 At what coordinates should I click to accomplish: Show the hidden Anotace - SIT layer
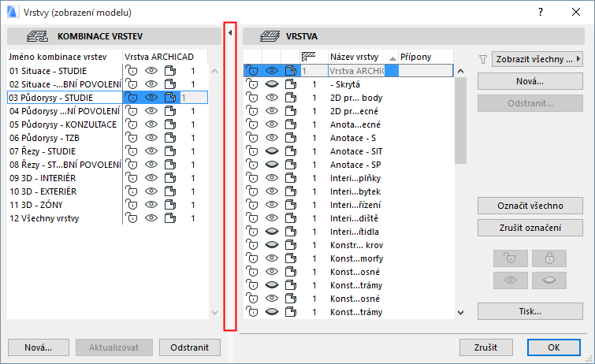272,151
